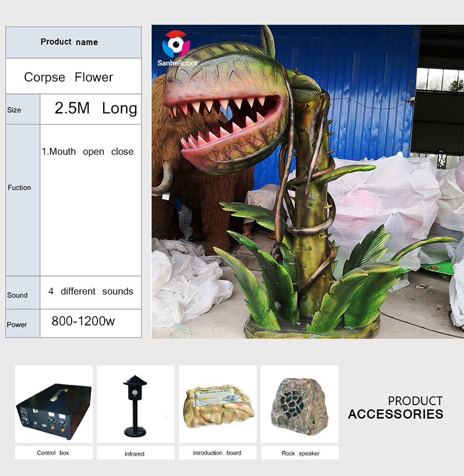This screenshot has width=464, height=476.
Task: Click the 'Power' row label
Action: [x=16, y=324]
